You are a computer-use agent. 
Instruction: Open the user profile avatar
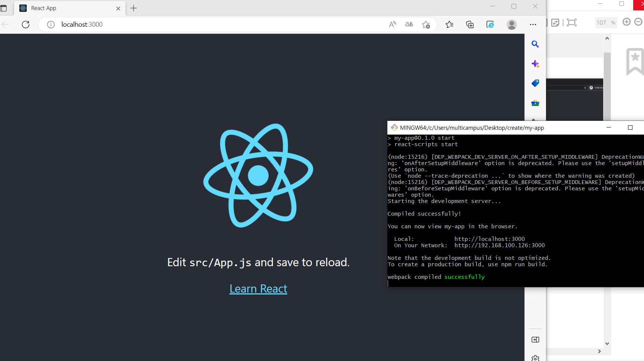coord(512,25)
